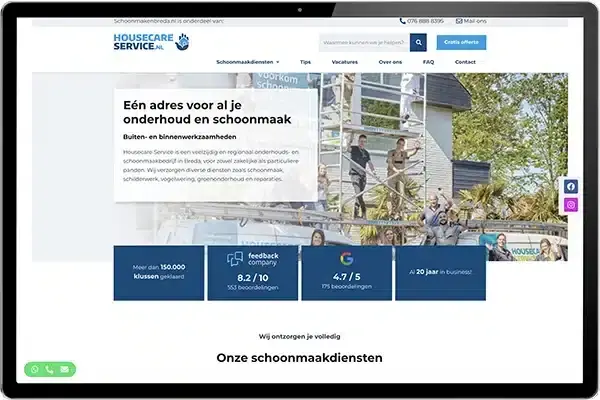The width and height of the screenshot is (600, 400).
Task: Open the Contact menu item
Action: 465,62
